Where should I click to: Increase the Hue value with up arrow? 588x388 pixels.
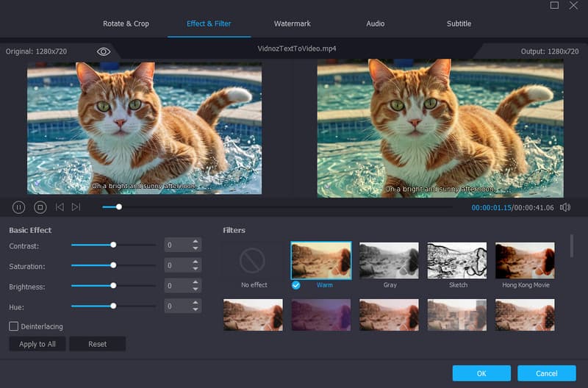196,302
